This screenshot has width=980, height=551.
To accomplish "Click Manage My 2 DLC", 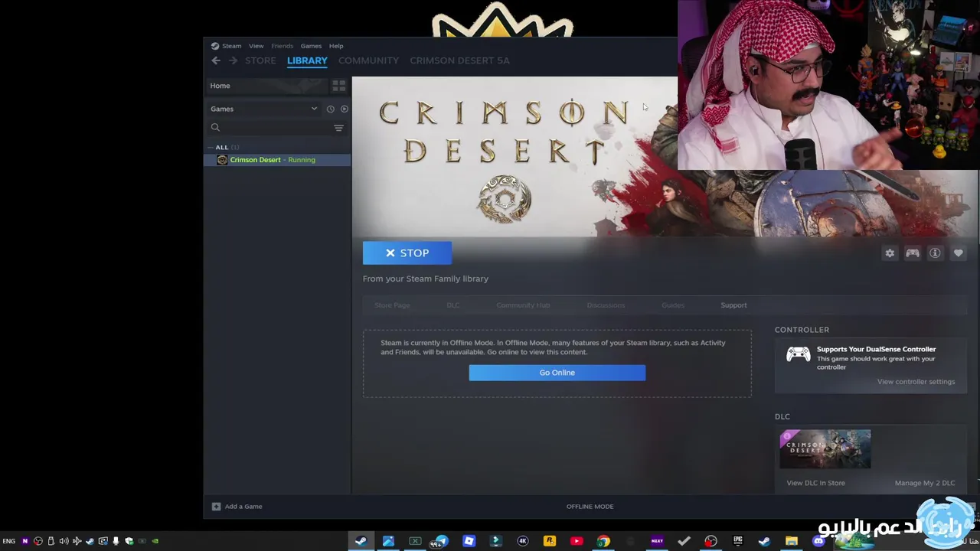I will click(x=925, y=483).
